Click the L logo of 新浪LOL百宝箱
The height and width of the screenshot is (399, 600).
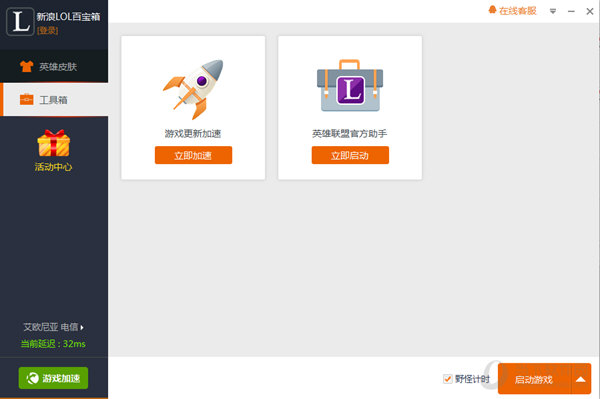(x=20, y=22)
